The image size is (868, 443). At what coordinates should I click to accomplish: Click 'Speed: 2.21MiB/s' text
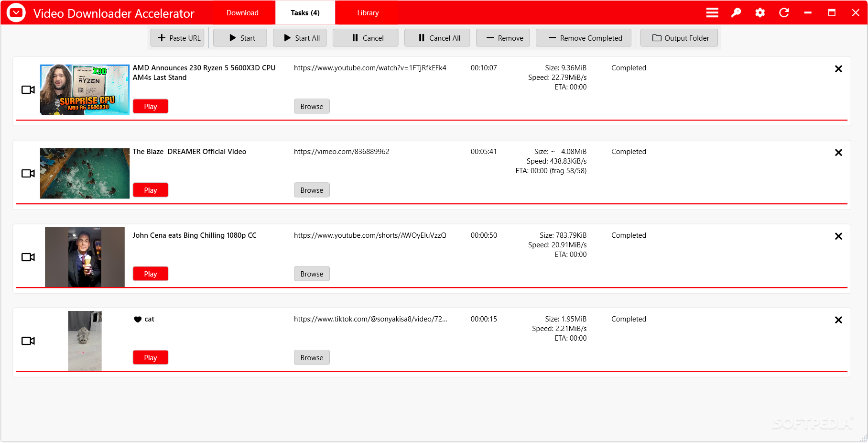(559, 329)
